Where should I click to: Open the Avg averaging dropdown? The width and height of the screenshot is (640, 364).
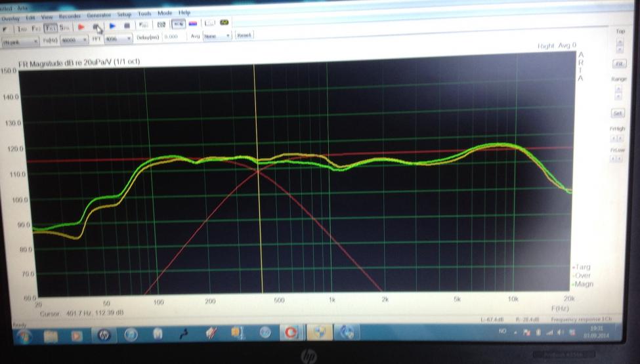(217, 36)
